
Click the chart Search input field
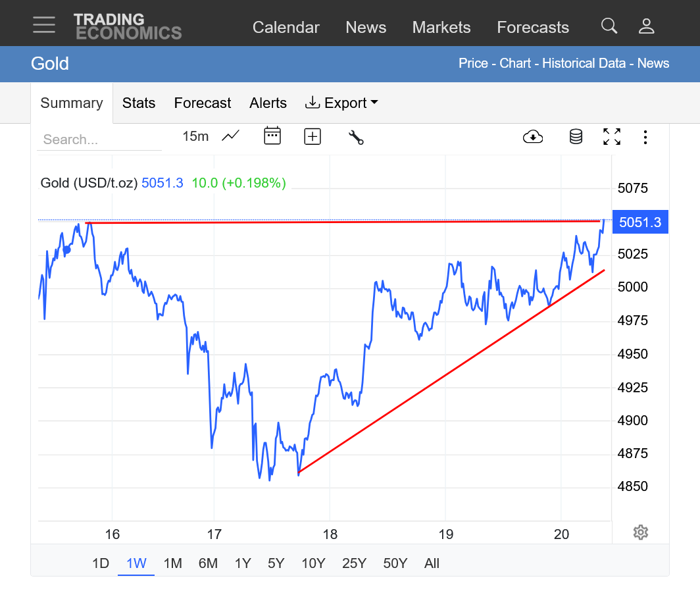tap(99, 140)
